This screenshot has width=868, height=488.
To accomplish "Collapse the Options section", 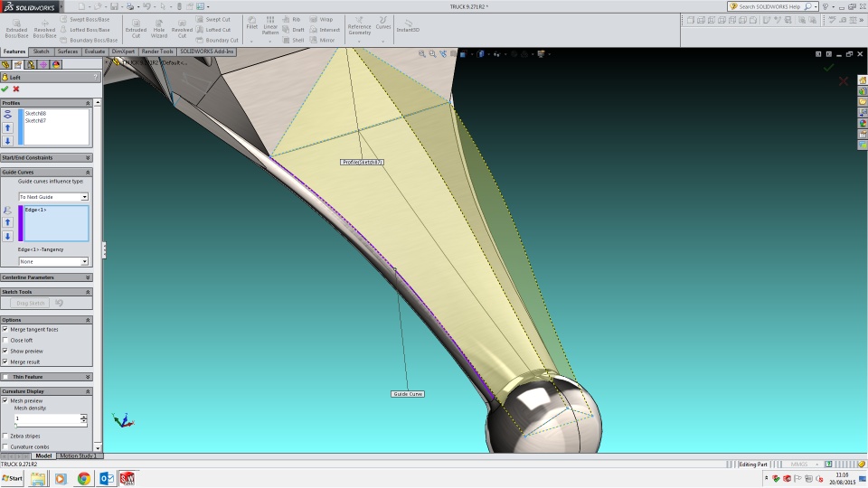I will tap(88, 320).
